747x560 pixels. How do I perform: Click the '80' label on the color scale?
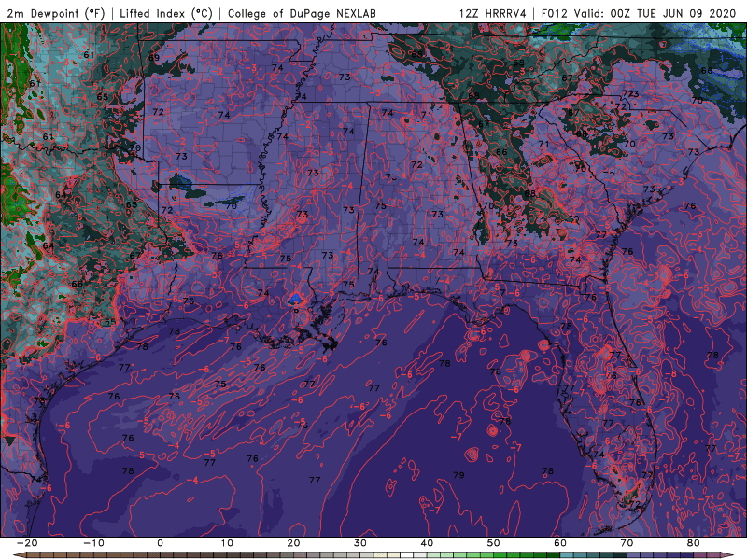(694, 543)
